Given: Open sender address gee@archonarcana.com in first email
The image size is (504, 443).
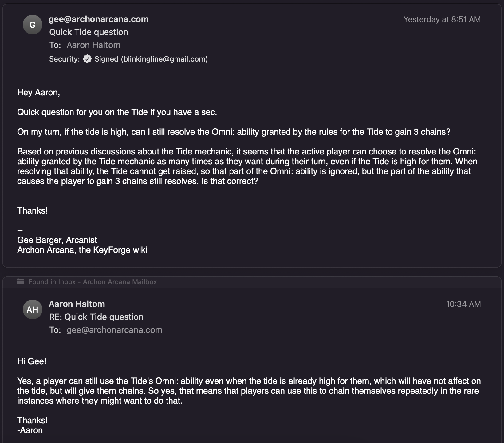Looking at the screenshot, I should (98, 19).
